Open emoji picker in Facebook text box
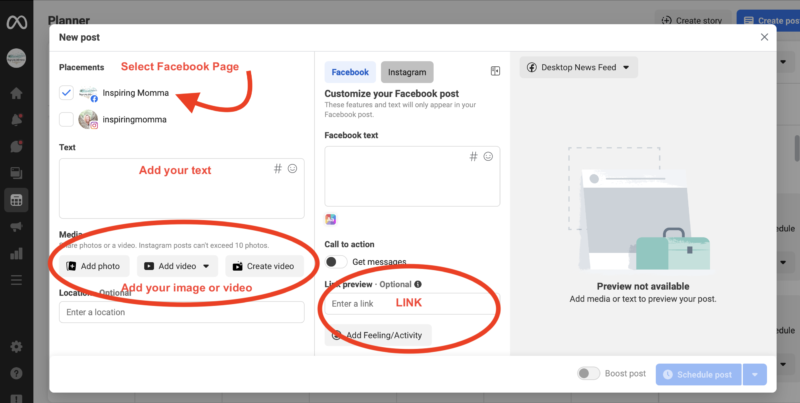800x403 pixels. pyautogui.click(x=488, y=157)
